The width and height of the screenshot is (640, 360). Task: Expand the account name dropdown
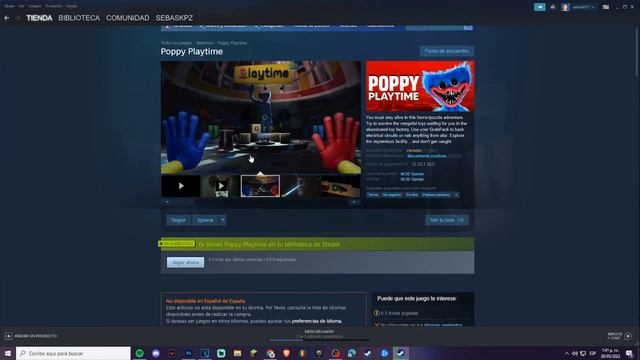point(583,7)
